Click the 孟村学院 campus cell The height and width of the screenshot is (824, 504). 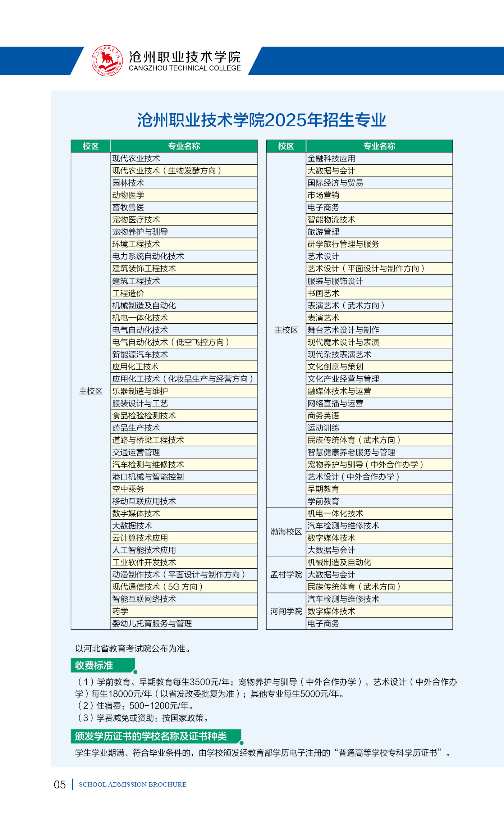[286, 574]
